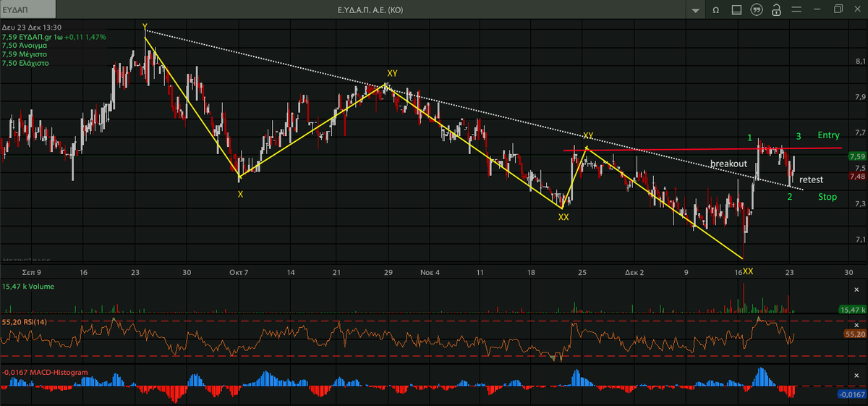Click the '7,9' price axis label
This screenshot has width=868, height=406.
tap(861, 97)
